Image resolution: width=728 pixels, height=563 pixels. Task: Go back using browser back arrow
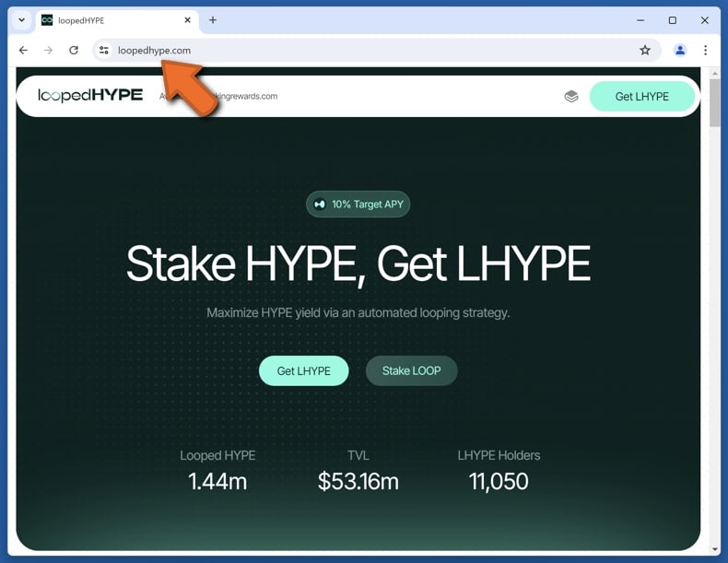[x=23, y=50]
